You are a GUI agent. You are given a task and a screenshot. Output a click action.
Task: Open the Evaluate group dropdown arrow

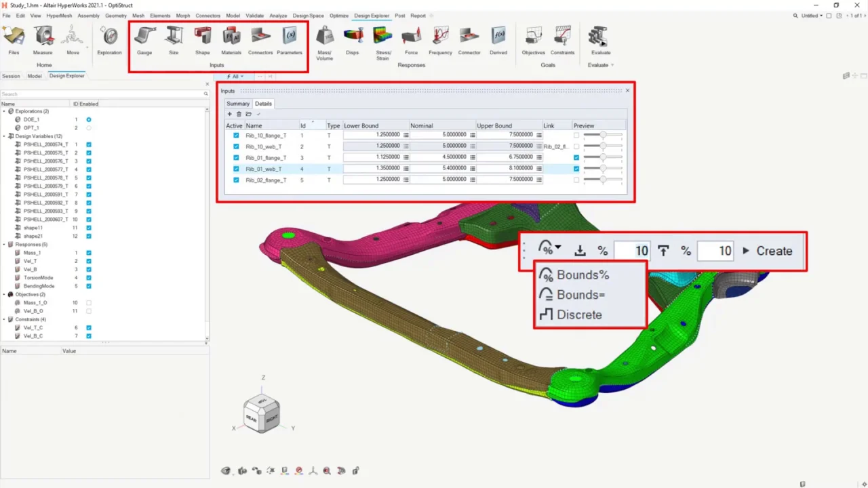pos(612,65)
